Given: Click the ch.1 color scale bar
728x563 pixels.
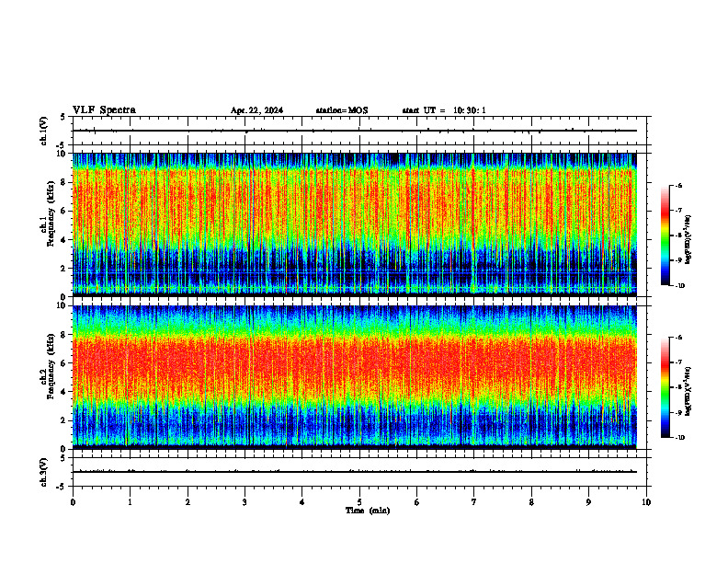Looking at the screenshot, I should click(665, 236).
